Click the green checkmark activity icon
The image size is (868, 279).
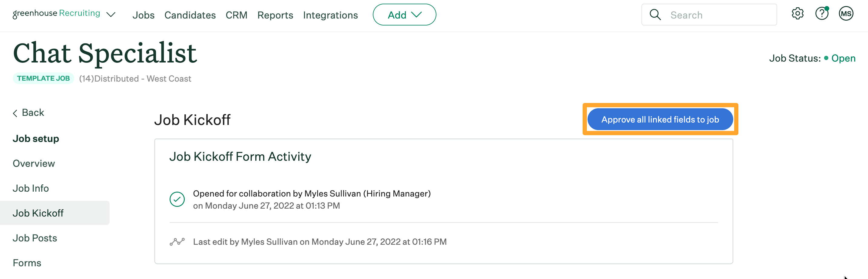(x=177, y=199)
